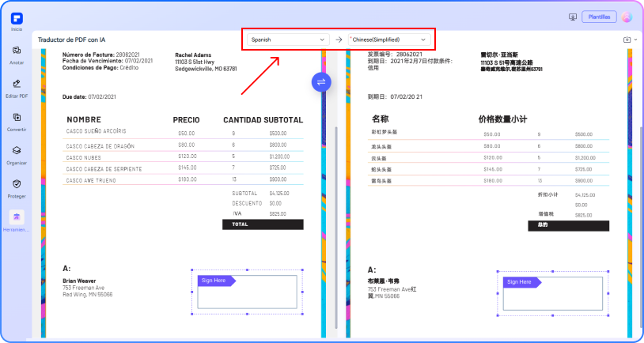This screenshot has height=343, width=644.
Task: Open the user profile avatar
Action: [627, 17]
